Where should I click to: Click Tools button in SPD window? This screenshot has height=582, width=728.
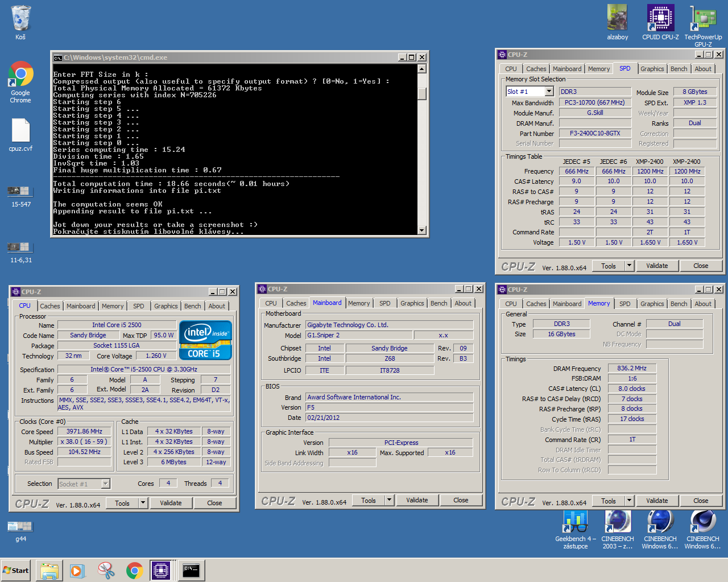pos(609,266)
